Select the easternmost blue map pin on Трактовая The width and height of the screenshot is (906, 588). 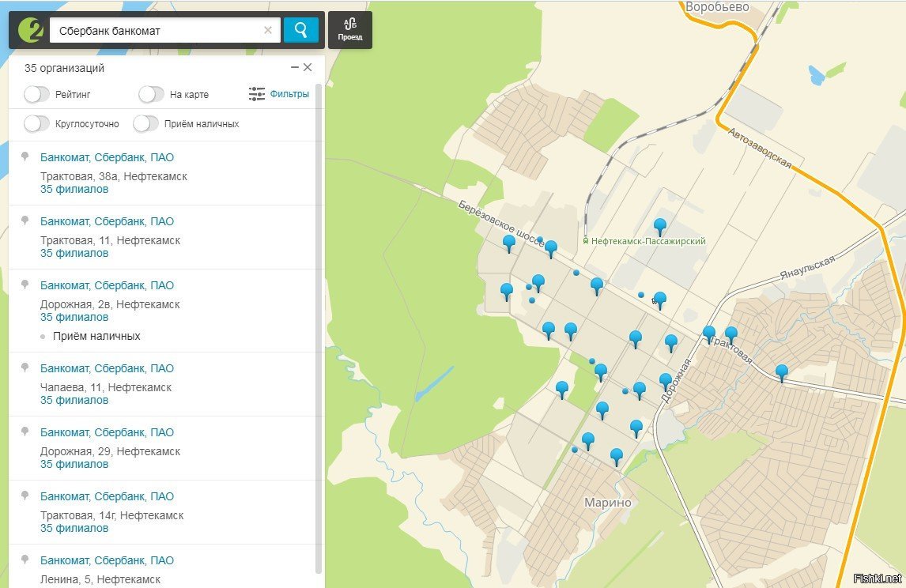(782, 373)
